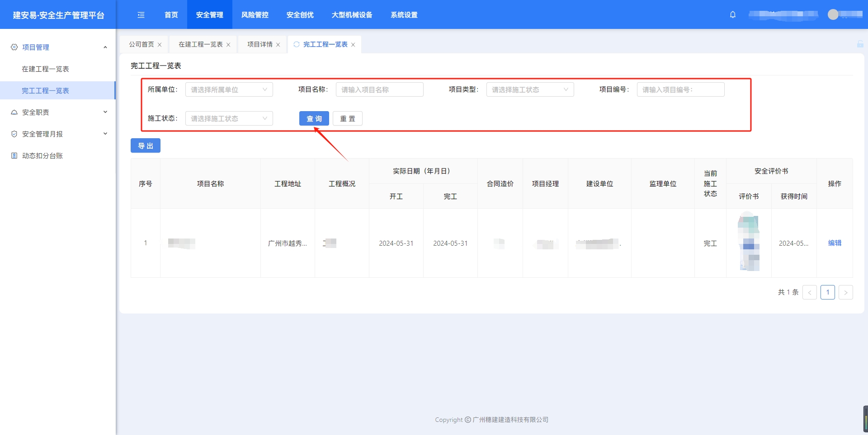Switch to the 大型机械设备 top menu
868x435 pixels.
[x=352, y=15]
